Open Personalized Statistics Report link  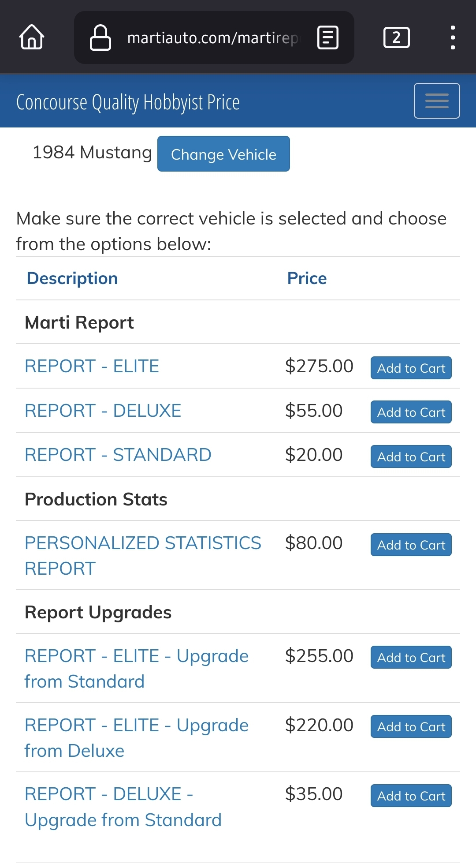[143, 556]
